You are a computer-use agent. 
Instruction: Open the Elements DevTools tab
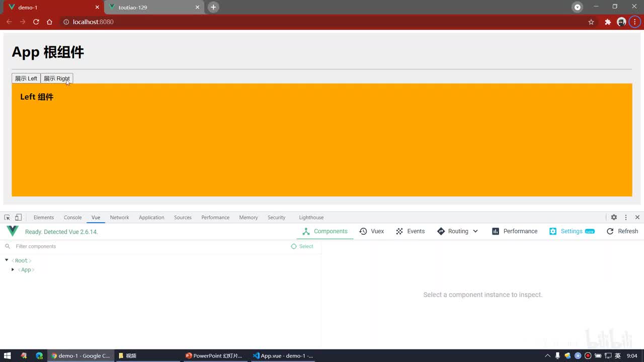[44, 217]
